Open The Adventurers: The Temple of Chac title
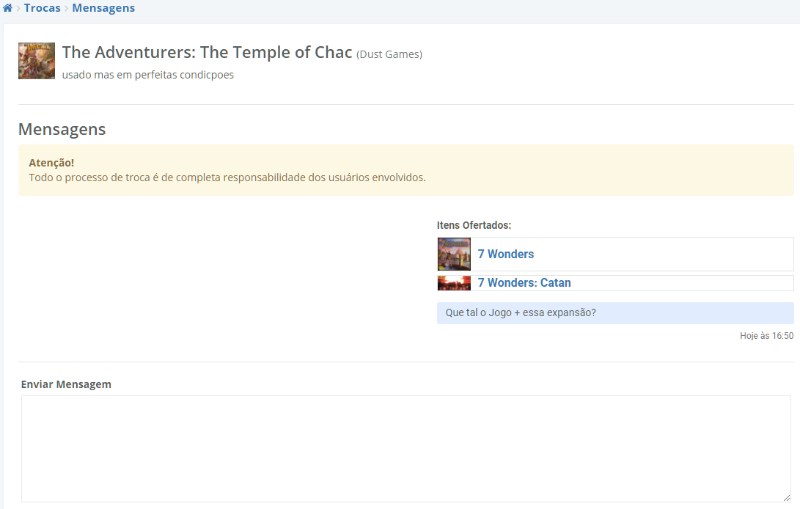Image resolution: width=800 pixels, height=509 pixels. pos(207,53)
